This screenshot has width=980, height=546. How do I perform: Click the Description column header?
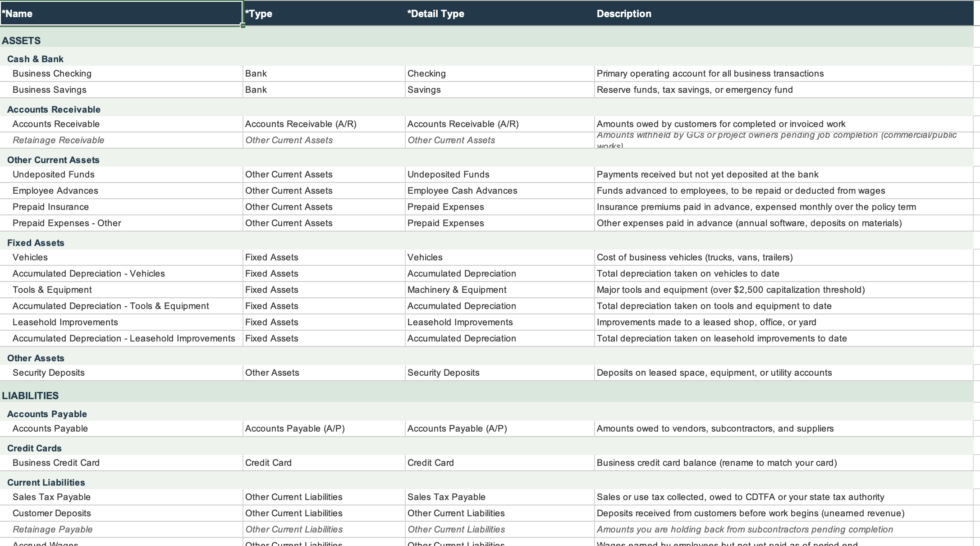(x=784, y=14)
